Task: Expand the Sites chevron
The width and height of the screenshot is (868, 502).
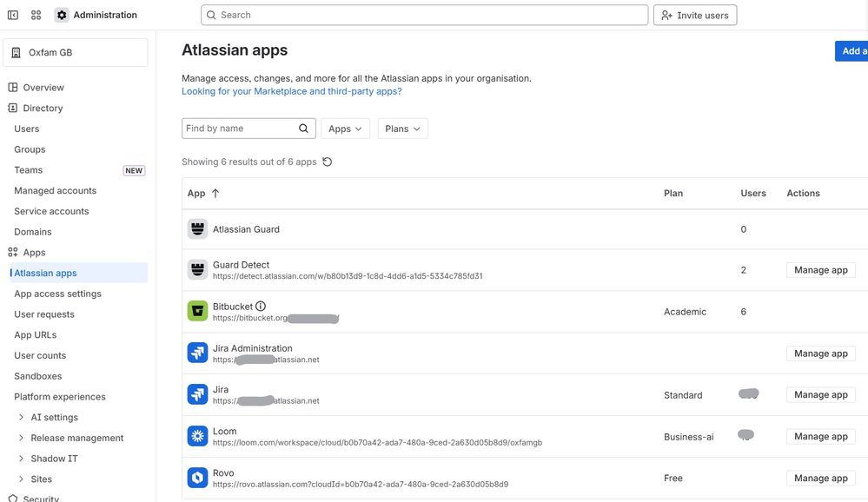Action: click(x=21, y=479)
